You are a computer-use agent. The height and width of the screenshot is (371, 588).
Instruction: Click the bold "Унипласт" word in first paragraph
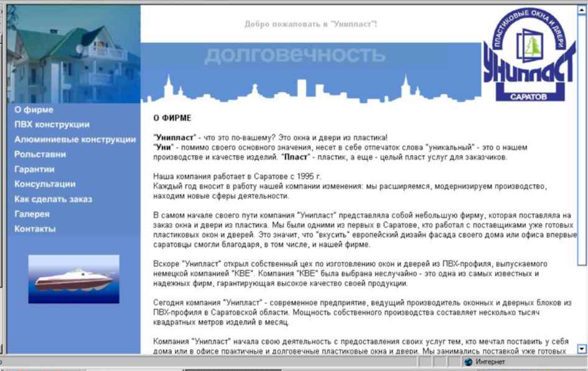click(175, 138)
